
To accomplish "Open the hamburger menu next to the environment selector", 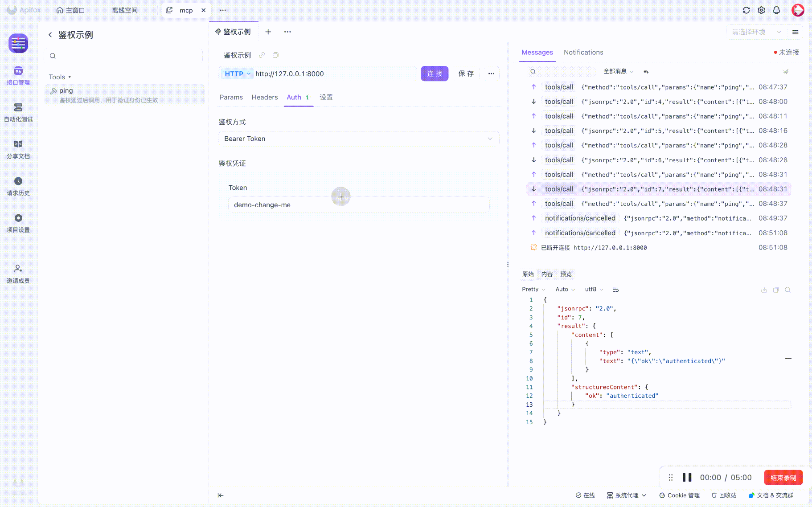I will (x=795, y=32).
